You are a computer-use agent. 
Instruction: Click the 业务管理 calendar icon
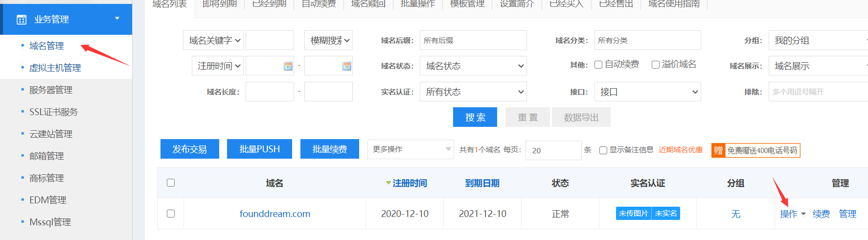pos(22,20)
